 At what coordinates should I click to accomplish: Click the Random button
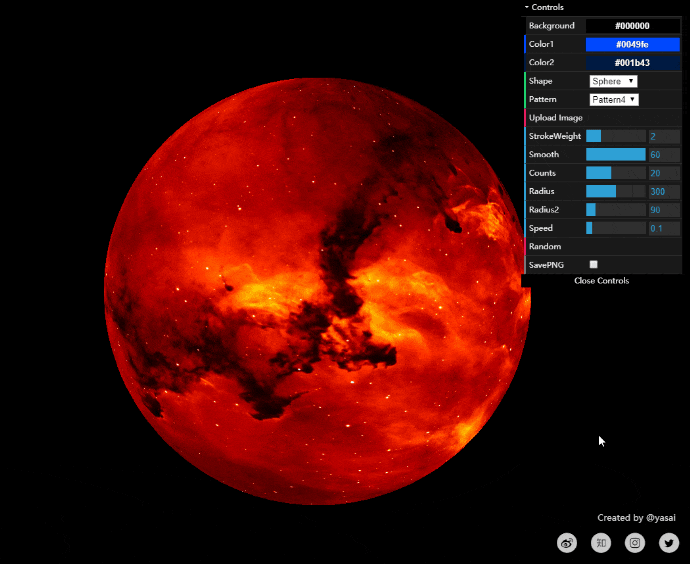tap(603, 247)
